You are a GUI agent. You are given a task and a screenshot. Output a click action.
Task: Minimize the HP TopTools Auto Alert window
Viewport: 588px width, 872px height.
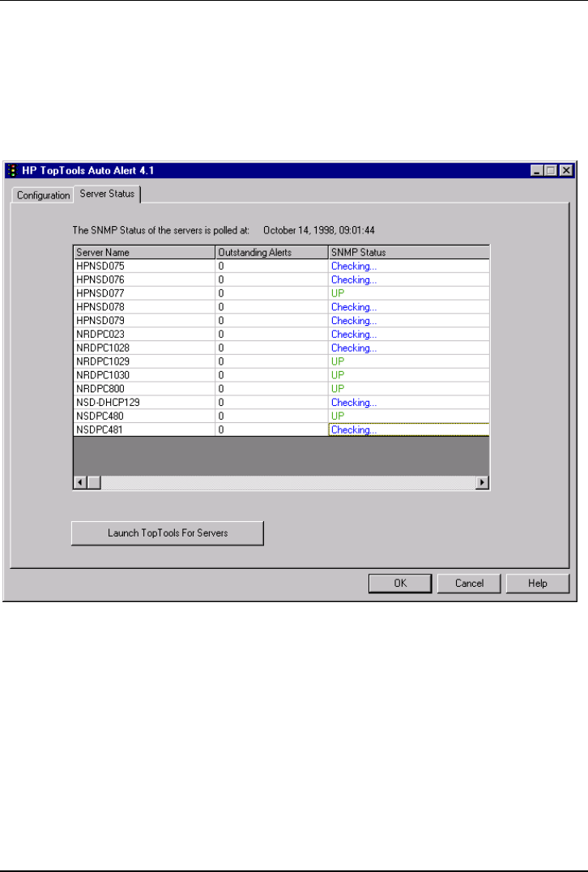(x=537, y=171)
